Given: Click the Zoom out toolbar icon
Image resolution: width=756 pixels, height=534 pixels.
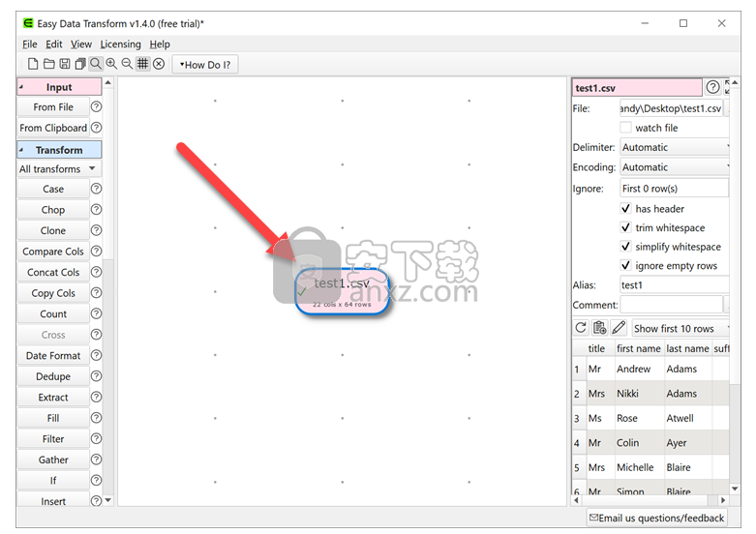Looking at the screenshot, I should [127, 64].
